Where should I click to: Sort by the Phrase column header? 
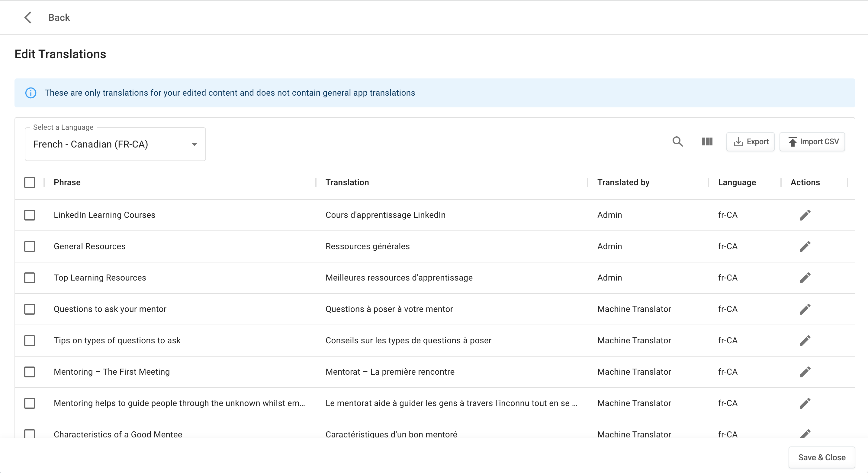(x=67, y=183)
